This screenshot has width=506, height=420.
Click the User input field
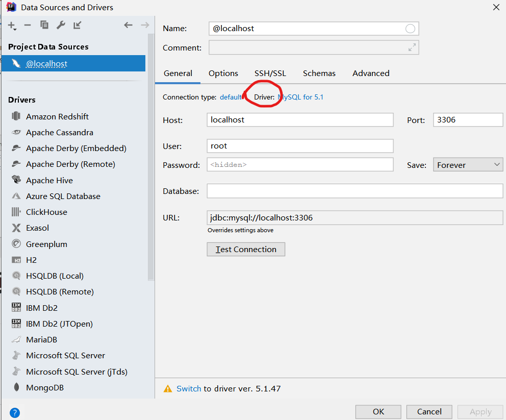(300, 146)
